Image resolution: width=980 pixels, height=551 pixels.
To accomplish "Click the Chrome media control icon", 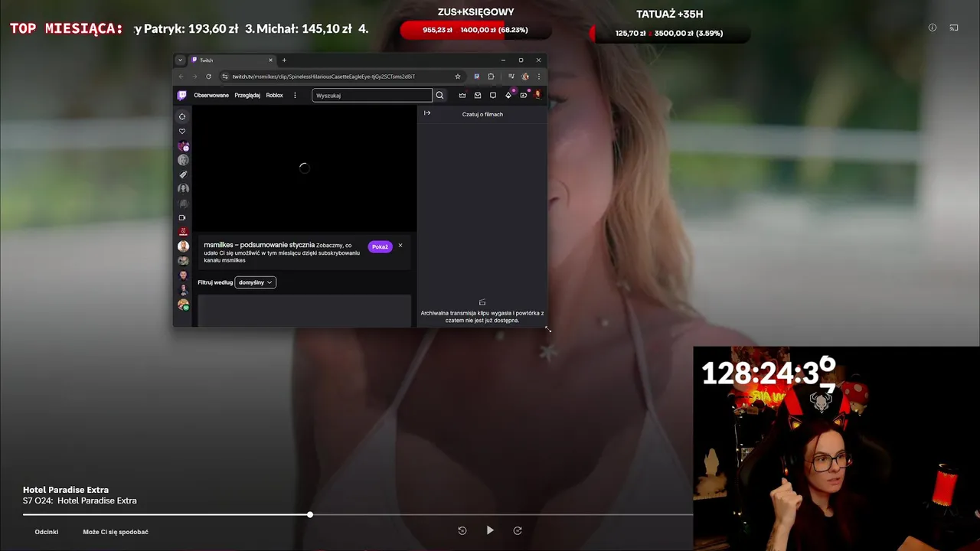I will [511, 77].
